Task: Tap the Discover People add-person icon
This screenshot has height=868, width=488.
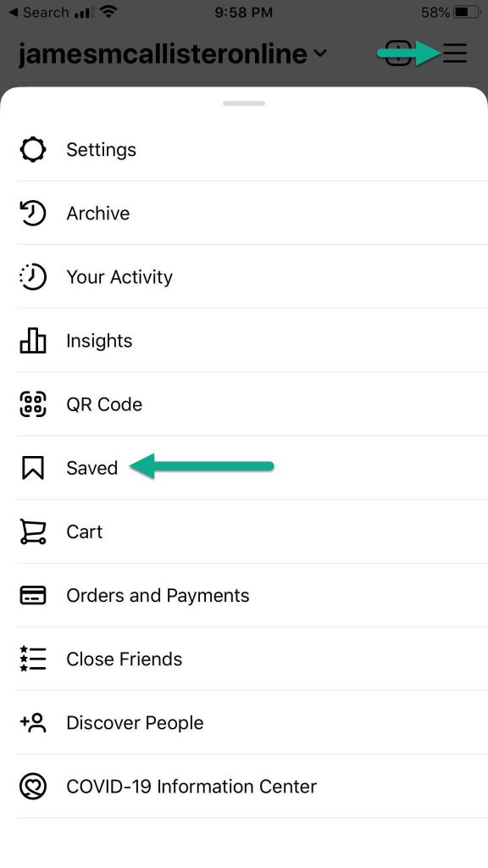Action: point(33,722)
